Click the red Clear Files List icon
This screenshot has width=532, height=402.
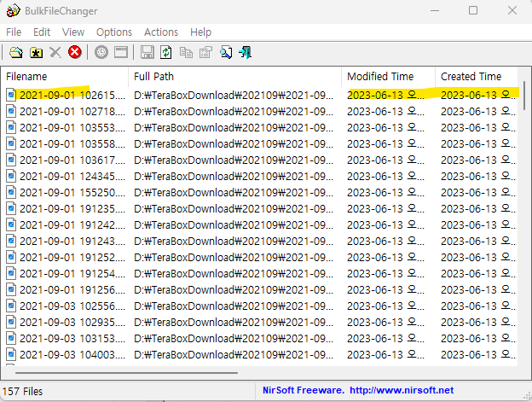click(75, 53)
